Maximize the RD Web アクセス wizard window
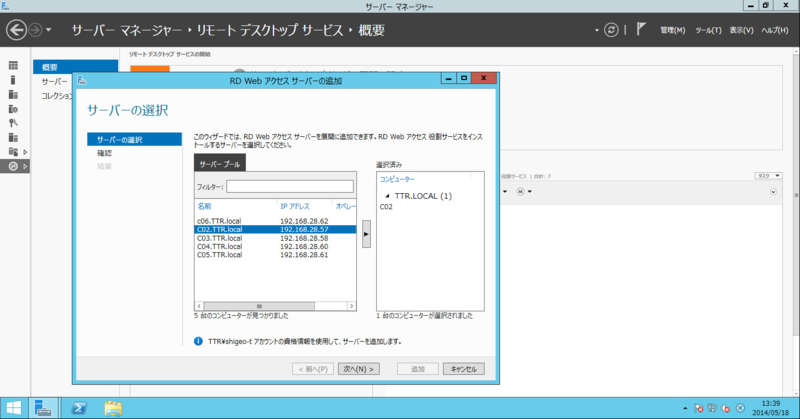Screen dimensions: 800x419 pyautogui.click(x=464, y=78)
